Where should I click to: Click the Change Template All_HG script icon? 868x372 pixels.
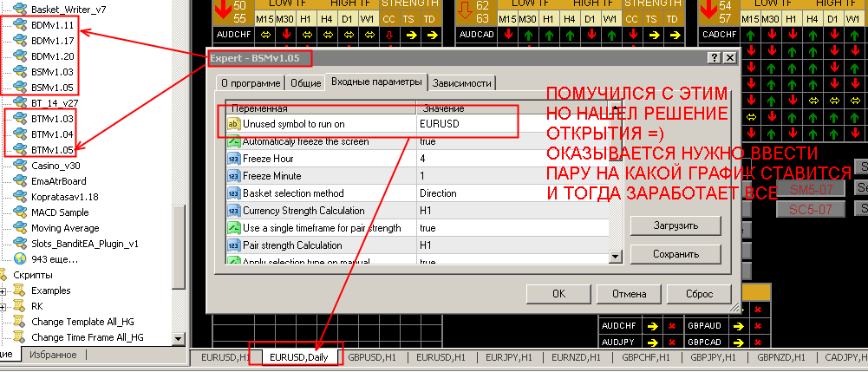[18, 321]
